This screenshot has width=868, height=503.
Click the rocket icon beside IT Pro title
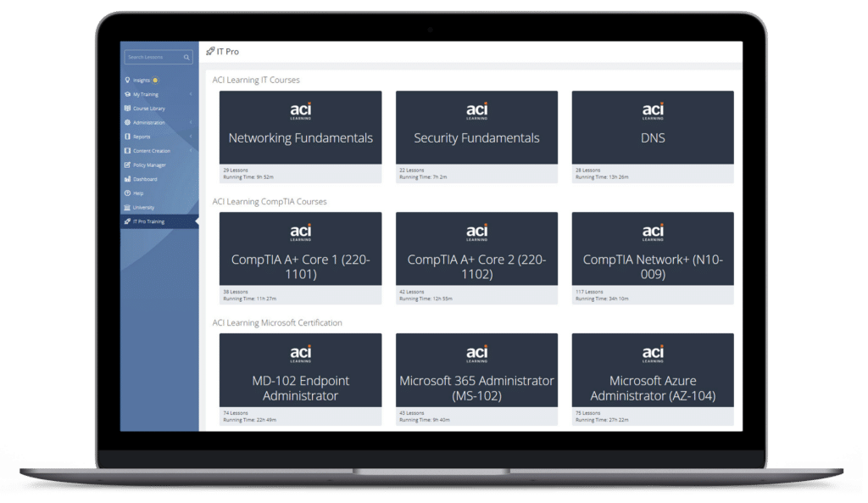tap(210, 52)
